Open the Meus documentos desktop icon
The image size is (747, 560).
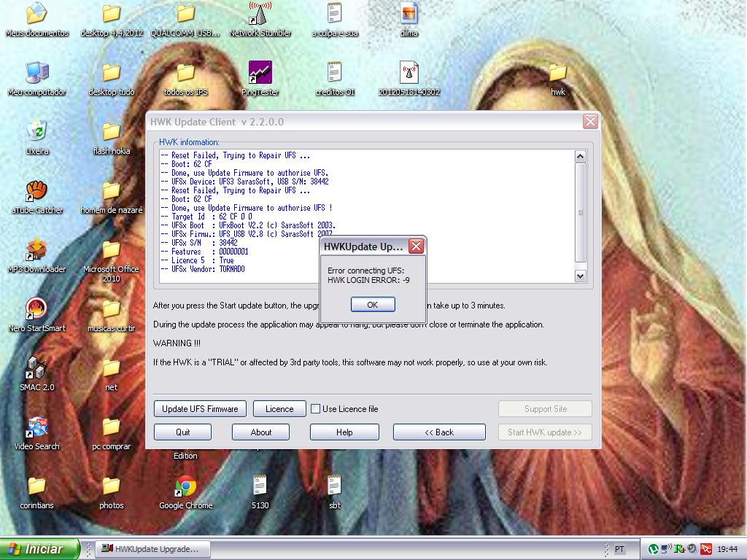[x=36, y=20]
